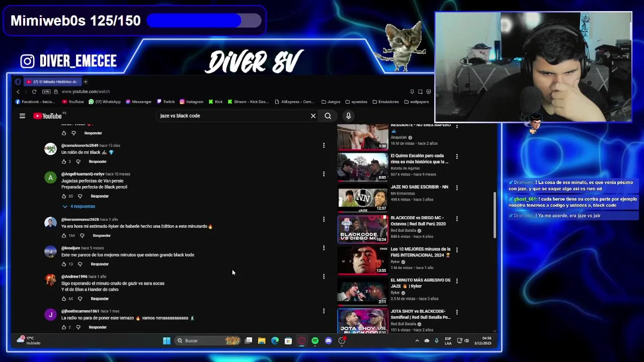Open the Blackcode vs Diego MC thumbnail

point(363,230)
